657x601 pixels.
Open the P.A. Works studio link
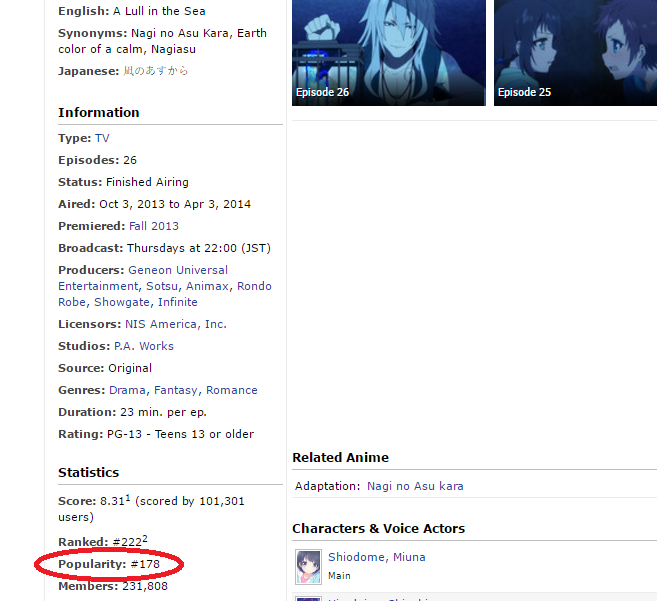(x=144, y=346)
